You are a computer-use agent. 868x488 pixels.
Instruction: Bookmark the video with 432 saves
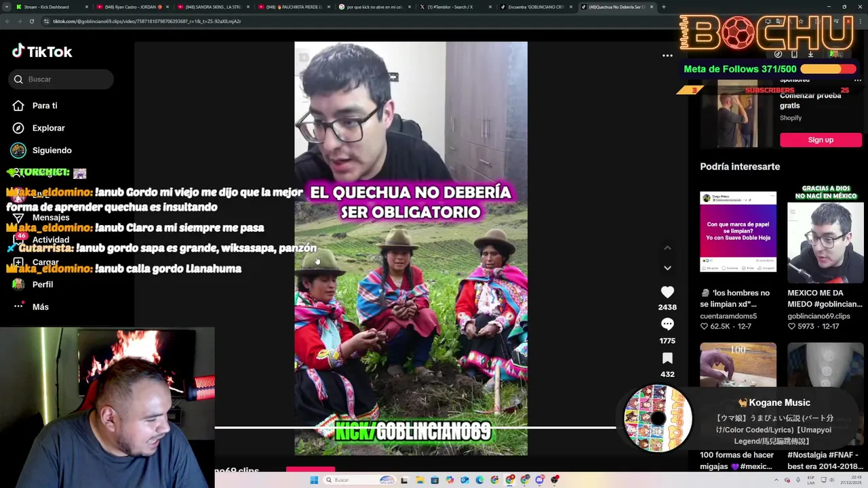(x=667, y=359)
